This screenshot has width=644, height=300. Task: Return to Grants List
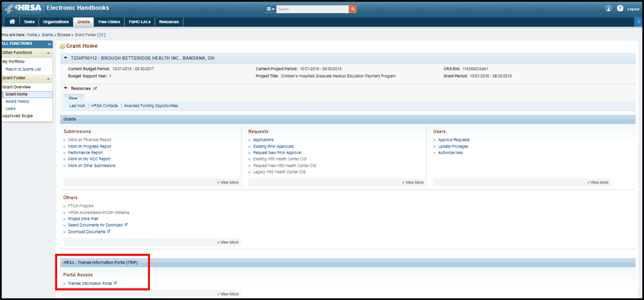23,69
